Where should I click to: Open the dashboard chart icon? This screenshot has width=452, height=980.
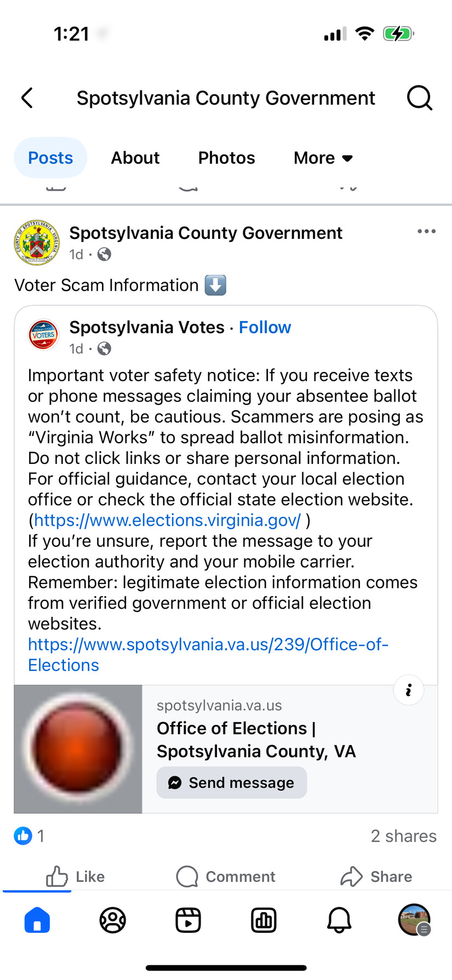[x=264, y=920]
